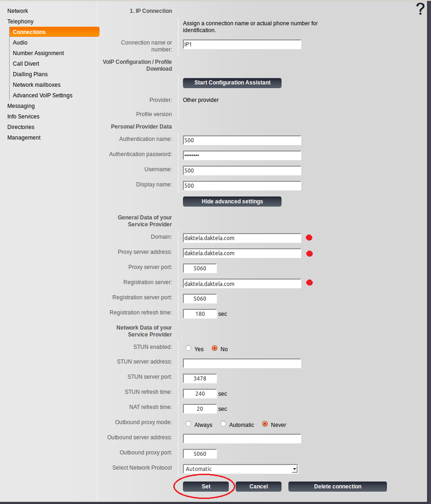Set outbound proxy mode to Always

[x=188, y=424]
